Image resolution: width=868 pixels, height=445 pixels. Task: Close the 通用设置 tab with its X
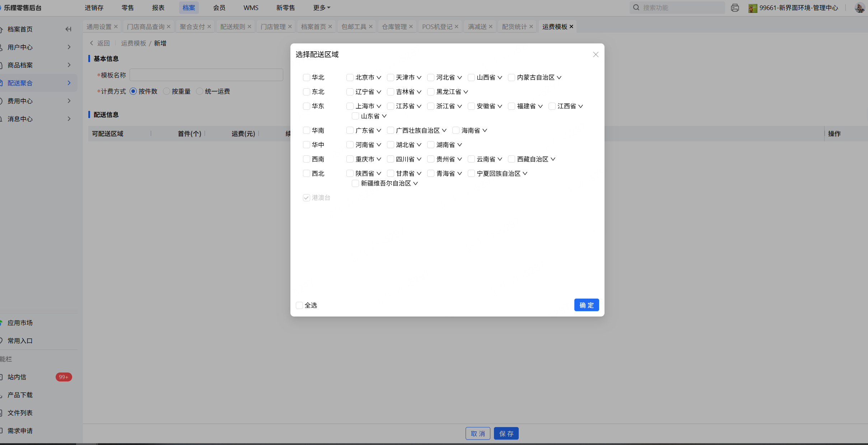pos(116,27)
